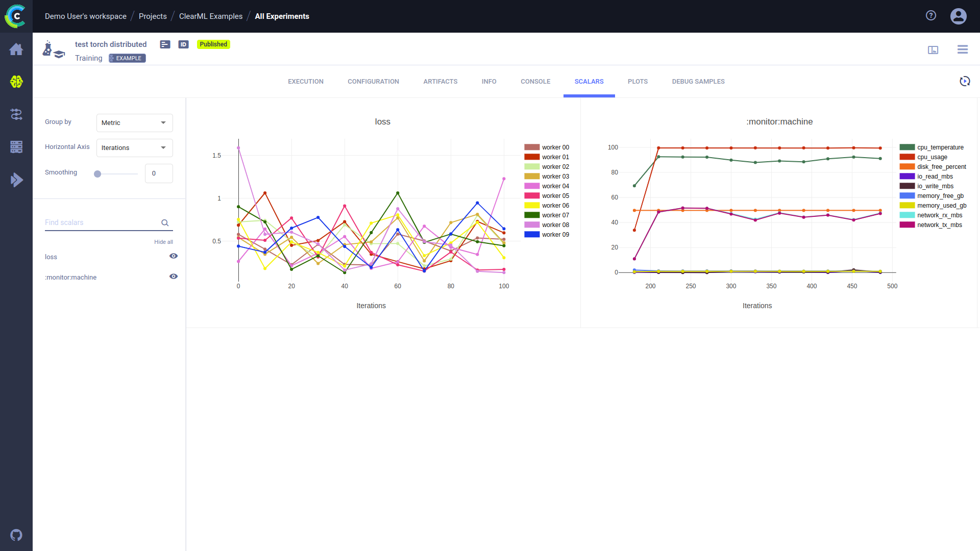Open the experiment hamburger menu

(x=963, y=49)
